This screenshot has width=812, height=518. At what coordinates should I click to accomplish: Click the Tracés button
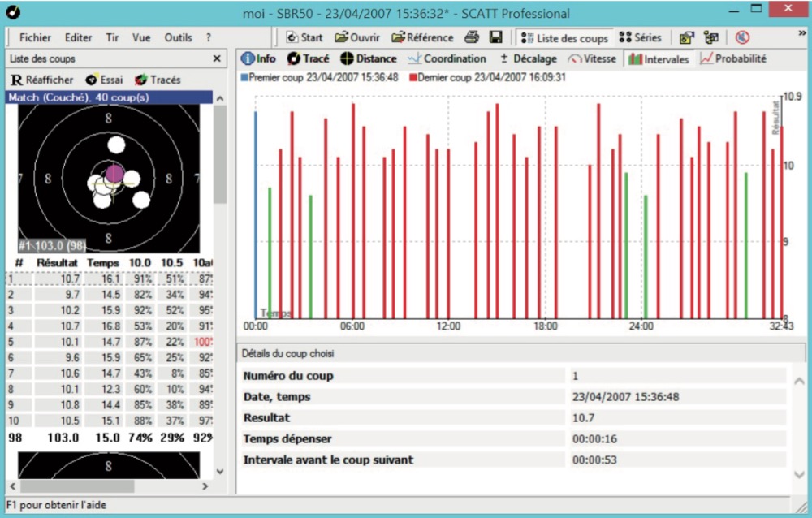pos(158,80)
